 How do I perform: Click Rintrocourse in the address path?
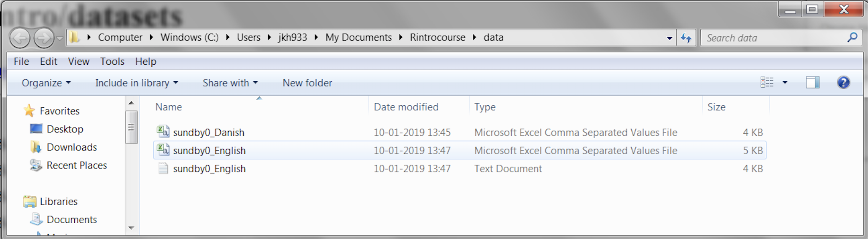tap(437, 38)
